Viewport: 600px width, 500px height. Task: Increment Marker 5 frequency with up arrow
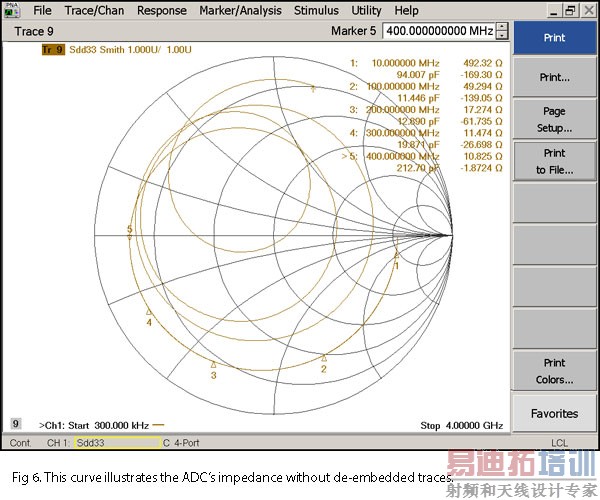502,27
